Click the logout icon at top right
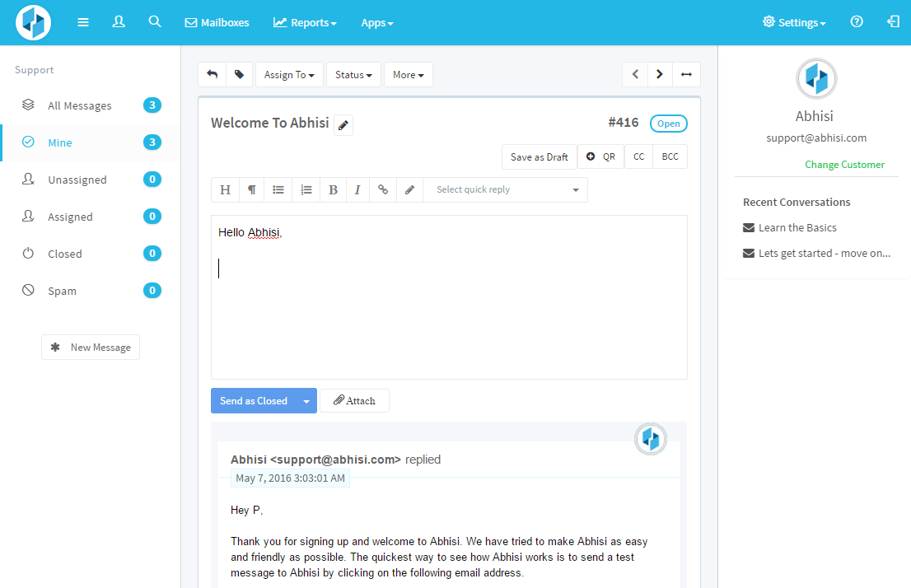Screen dimensions: 911x588 click(893, 22)
